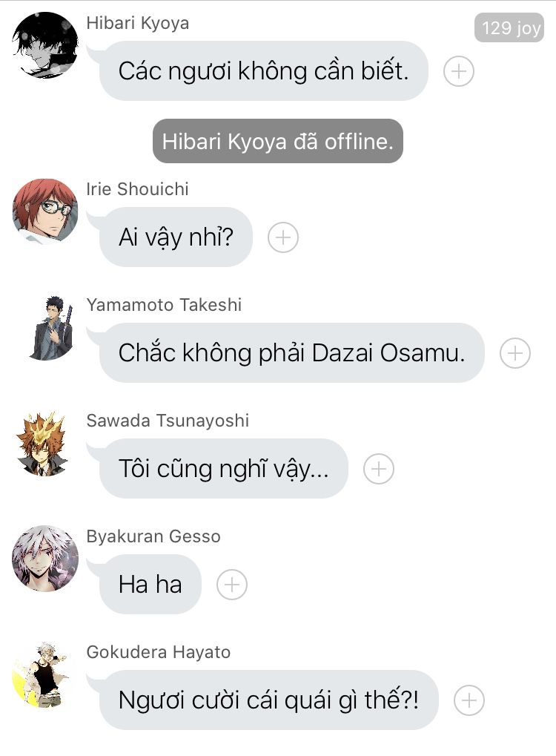Click the Byakuran Gesso sender name

coord(153,536)
